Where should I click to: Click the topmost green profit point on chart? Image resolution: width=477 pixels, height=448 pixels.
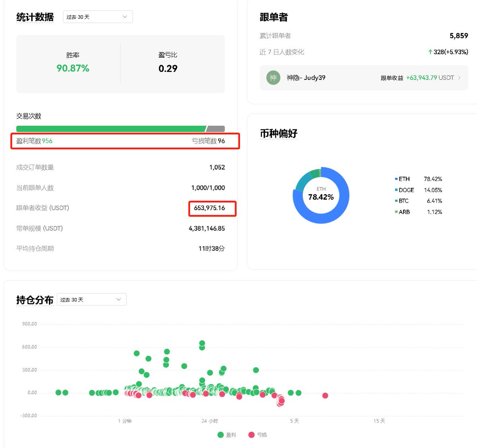pyautogui.click(x=202, y=343)
